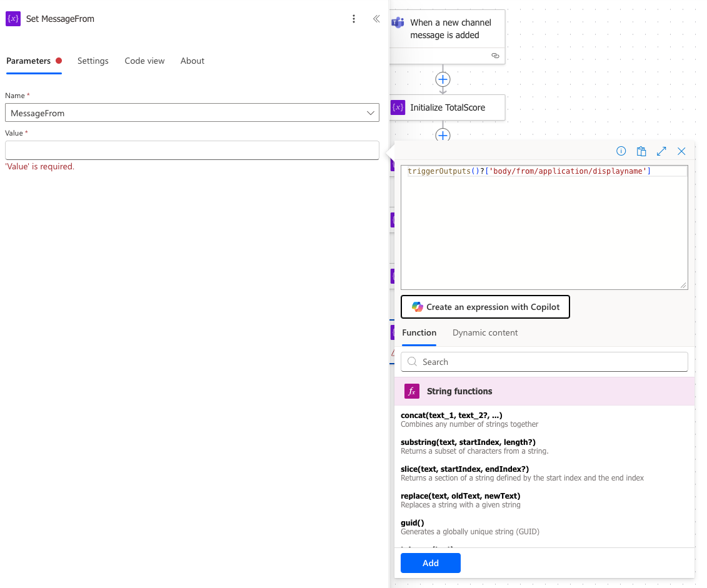The image size is (707, 588).
Task: Insert step below Initialize TotalScore
Action: tap(443, 135)
